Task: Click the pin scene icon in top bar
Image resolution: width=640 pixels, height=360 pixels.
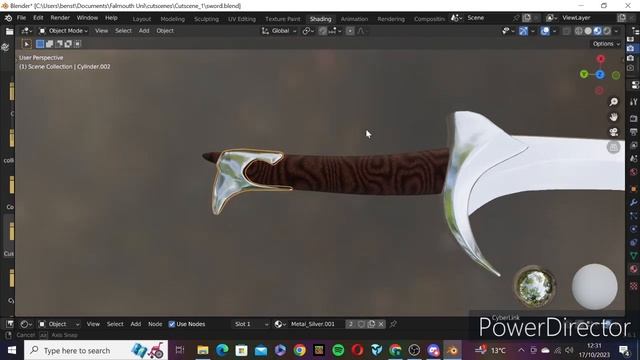Action: (x=516, y=18)
